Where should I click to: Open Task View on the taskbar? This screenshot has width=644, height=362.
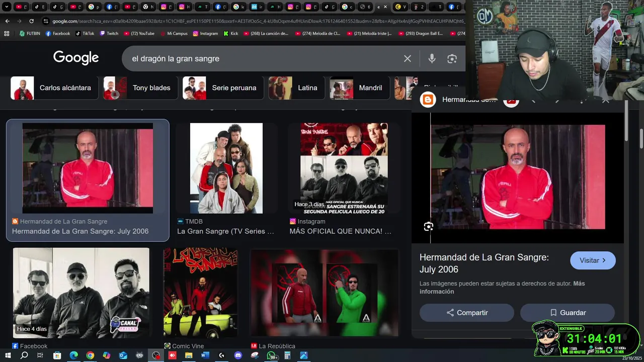pos(40,355)
